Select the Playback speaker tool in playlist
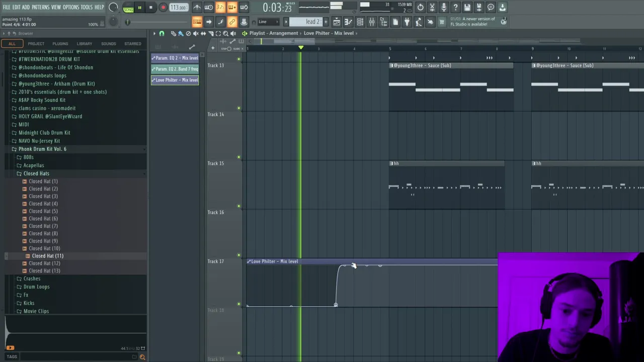This screenshot has width=644, height=362. (233, 33)
